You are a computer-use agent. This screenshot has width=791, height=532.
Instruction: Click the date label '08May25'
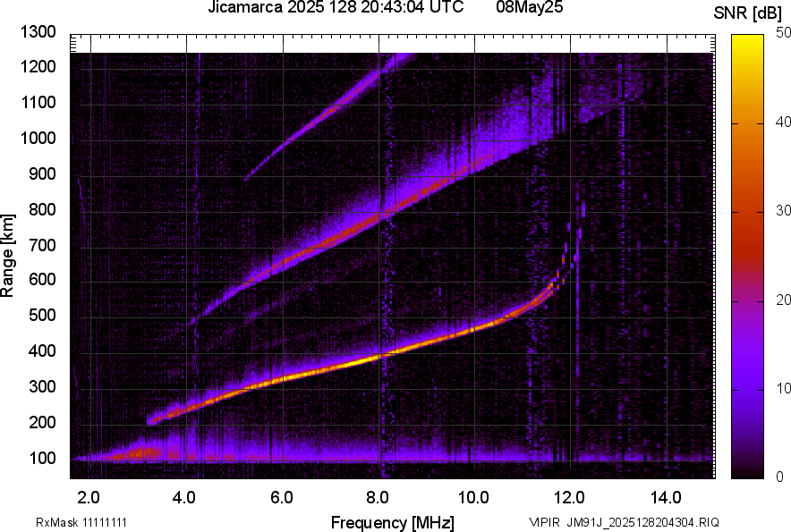[x=529, y=7]
